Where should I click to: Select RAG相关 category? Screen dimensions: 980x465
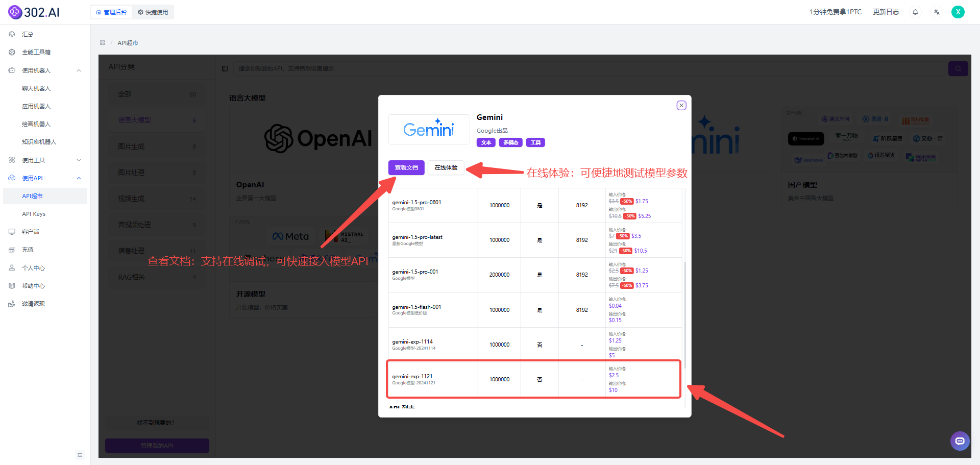click(157, 277)
